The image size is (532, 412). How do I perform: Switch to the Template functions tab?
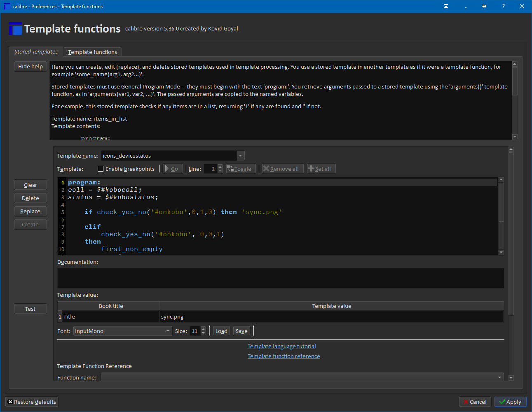pyautogui.click(x=92, y=52)
